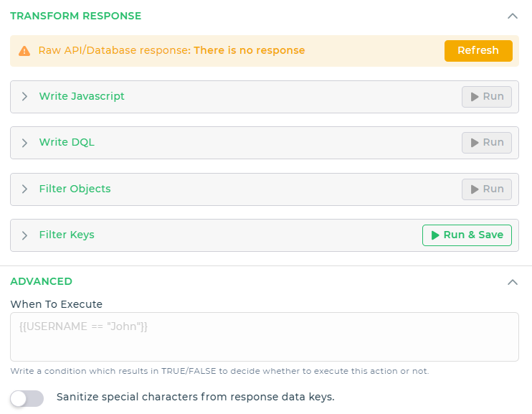The image size is (532, 414).
Task: Select the Filter Keys label
Action: [x=67, y=235]
